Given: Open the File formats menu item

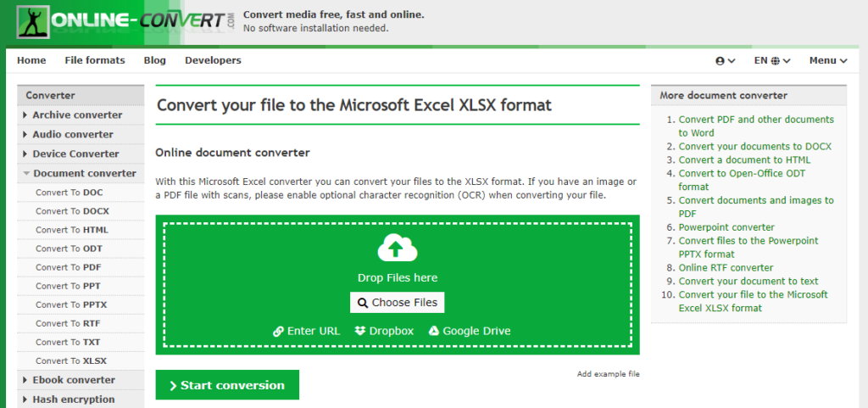Looking at the screenshot, I should 95,60.
